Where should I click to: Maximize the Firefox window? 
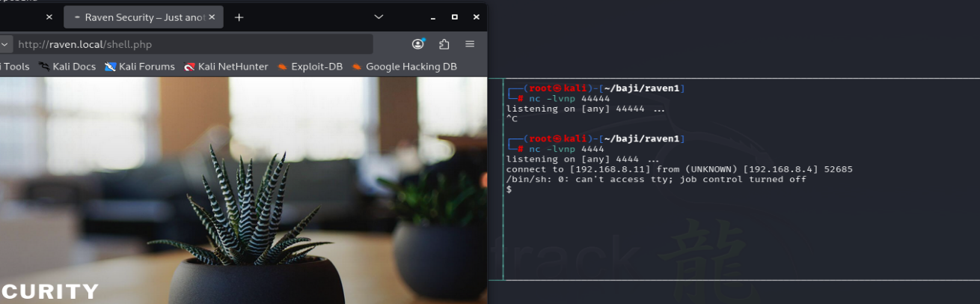454,16
